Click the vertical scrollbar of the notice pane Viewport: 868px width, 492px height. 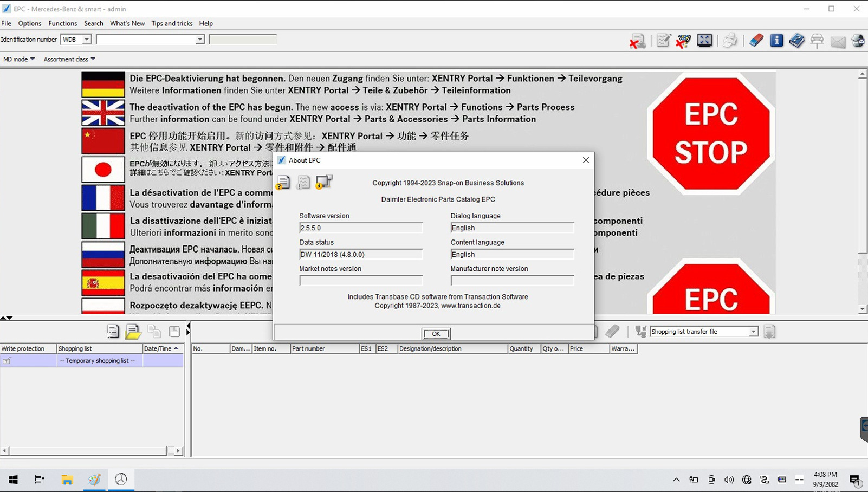862,191
